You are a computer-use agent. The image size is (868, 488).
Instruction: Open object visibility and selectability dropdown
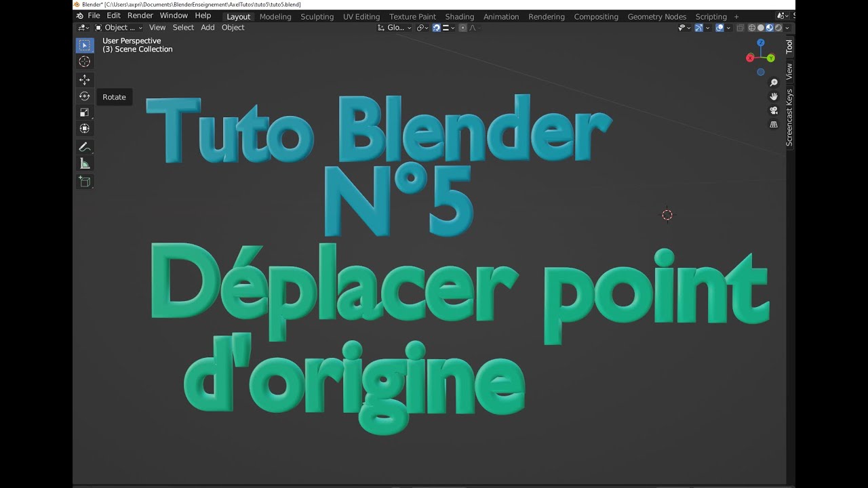coord(684,28)
